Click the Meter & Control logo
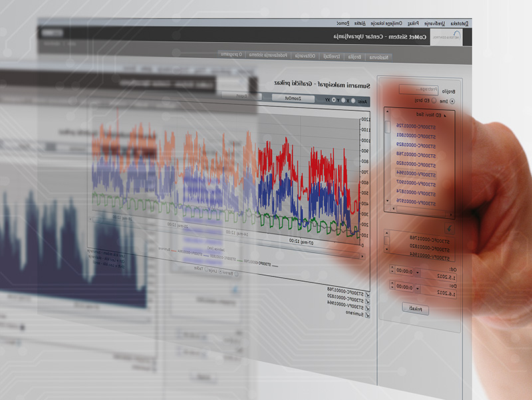 click(x=446, y=37)
